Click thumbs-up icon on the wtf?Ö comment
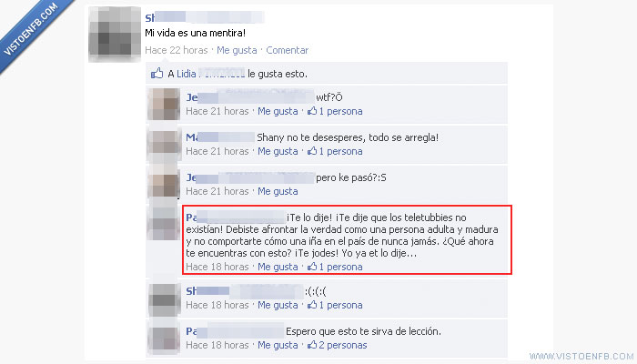This screenshot has height=364, width=637. coord(312,111)
